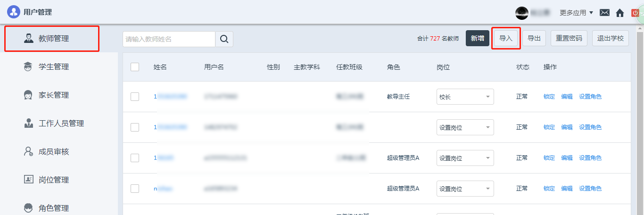Check the third teacher row checkbox
The width and height of the screenshot is (644, 215).
point(135,158)
